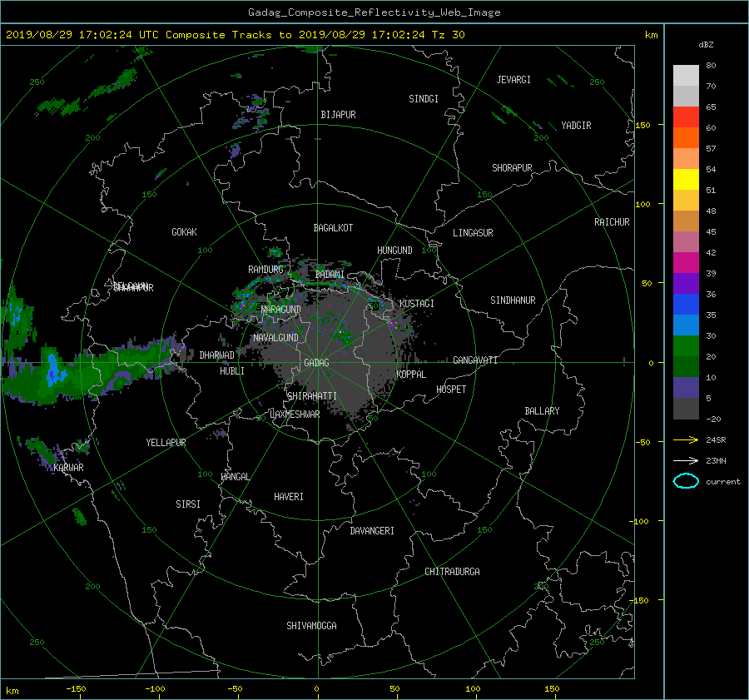The width and height of the screenshot is (749, 700).
Task: Click the green echo band near Karwar
Action: coord(42,450)
